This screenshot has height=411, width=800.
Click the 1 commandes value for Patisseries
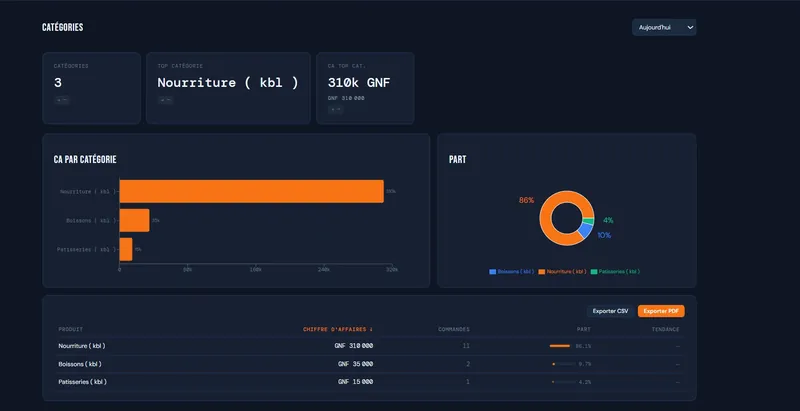point(468,381)
